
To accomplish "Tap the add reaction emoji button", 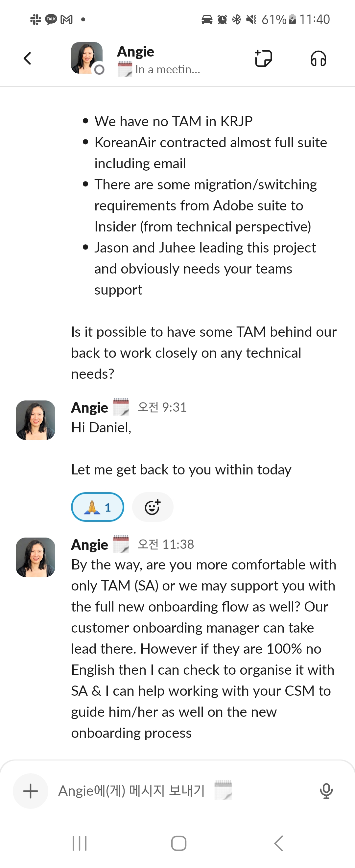I will [x=153, y=507].
